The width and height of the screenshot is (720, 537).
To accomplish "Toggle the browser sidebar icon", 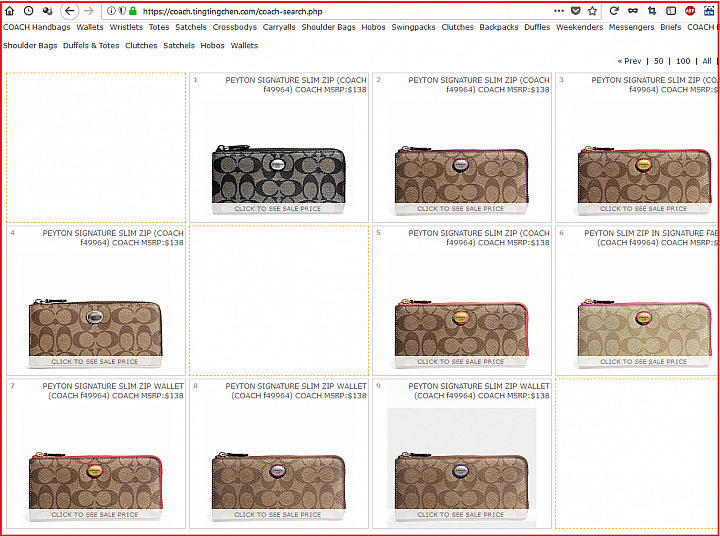I will tap(671, 11).
